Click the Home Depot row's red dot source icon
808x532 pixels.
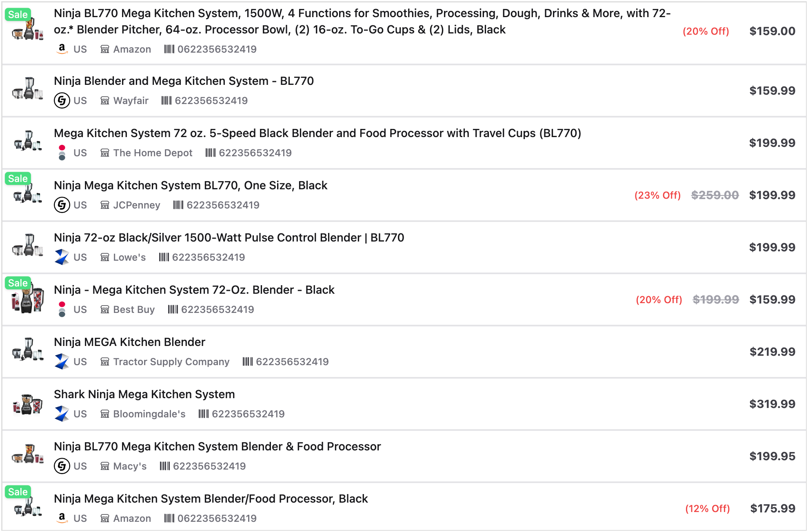coord(62,153)
